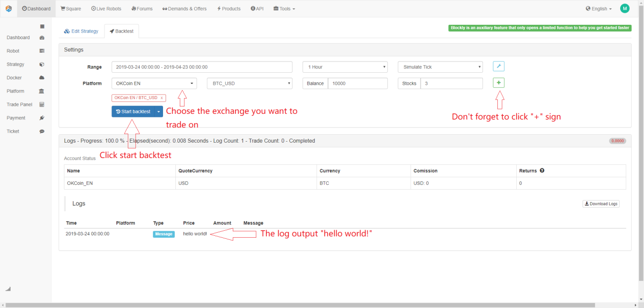Open Ticket in the sidebar

point(13,131)
